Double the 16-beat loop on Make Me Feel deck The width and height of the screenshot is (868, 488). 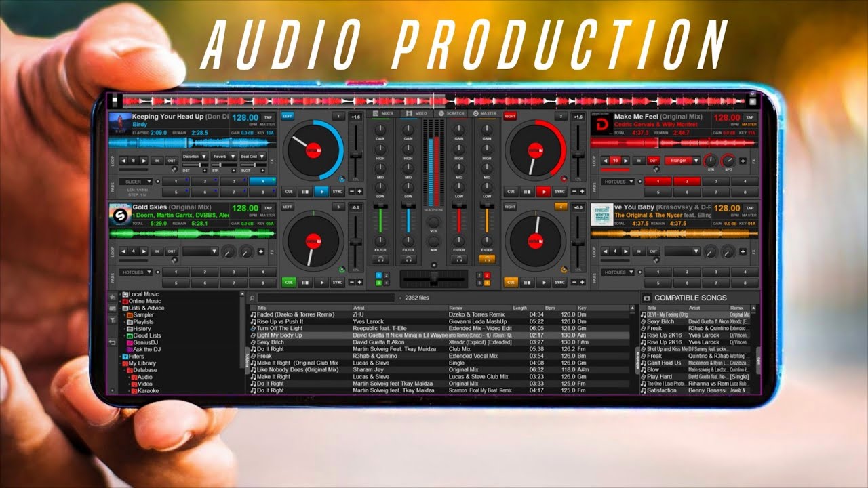tap(627, 161)
